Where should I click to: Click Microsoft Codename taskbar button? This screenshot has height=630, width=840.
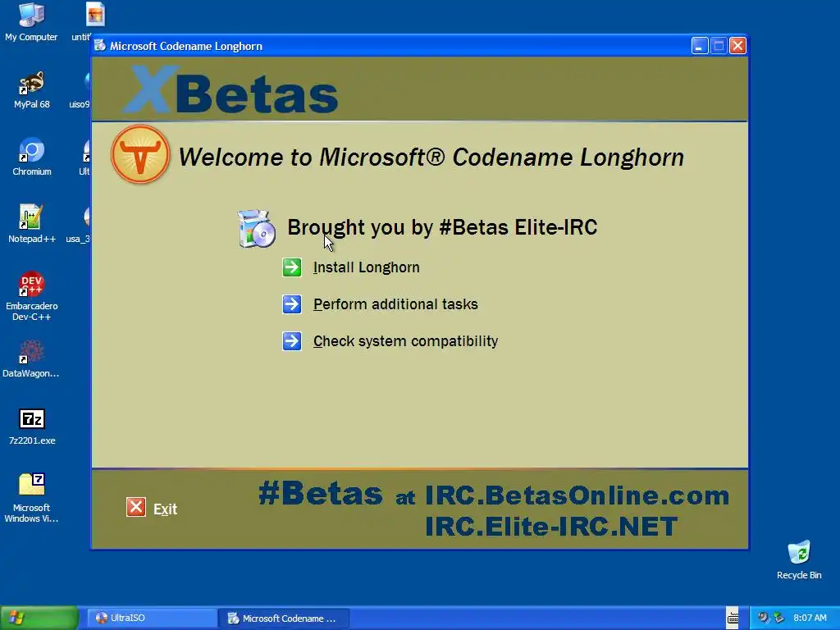285,619
